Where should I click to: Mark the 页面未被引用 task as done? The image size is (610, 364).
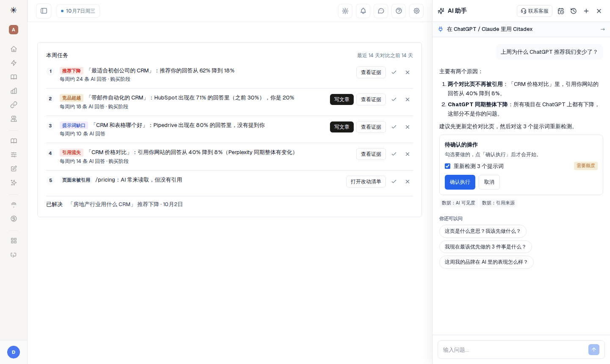coord(394,182)
